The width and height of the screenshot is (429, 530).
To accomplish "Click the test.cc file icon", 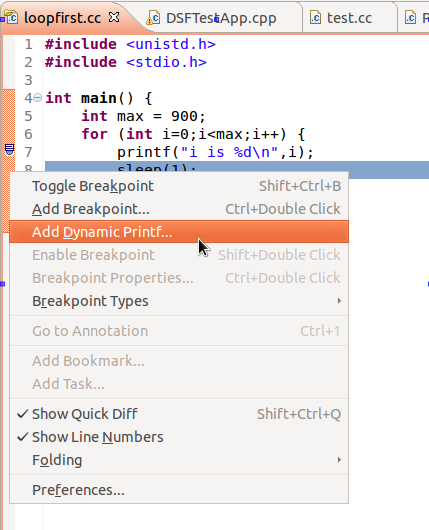I will click(x=315, y=18).
